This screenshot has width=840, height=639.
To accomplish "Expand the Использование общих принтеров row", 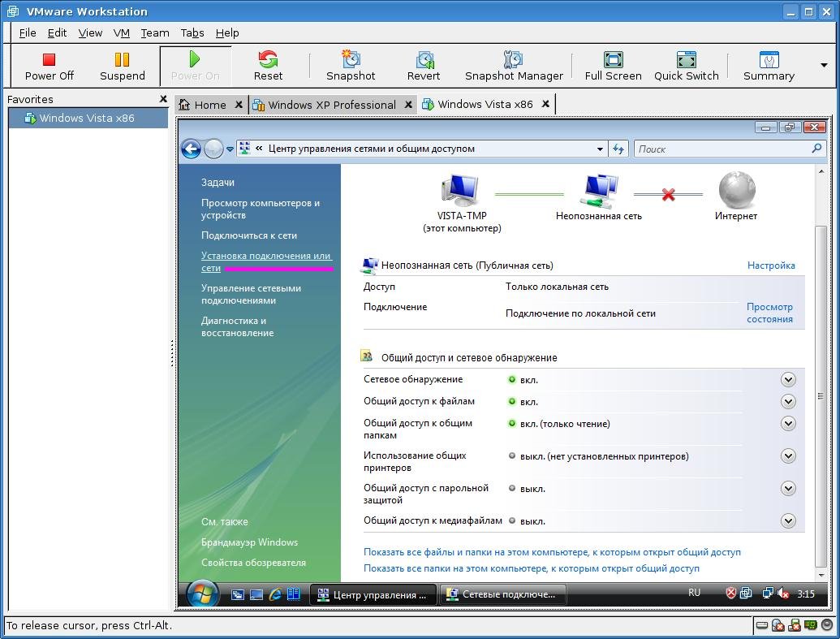I will [x=788, y=456].
